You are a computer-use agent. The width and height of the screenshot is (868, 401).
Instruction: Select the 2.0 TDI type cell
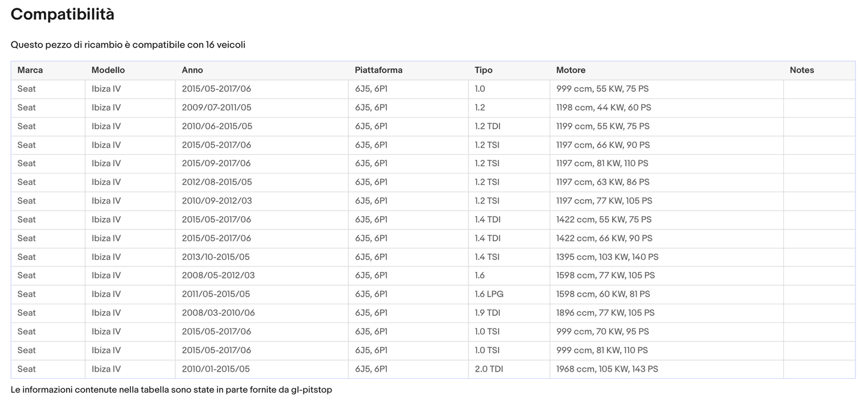[x=489, y=369]
